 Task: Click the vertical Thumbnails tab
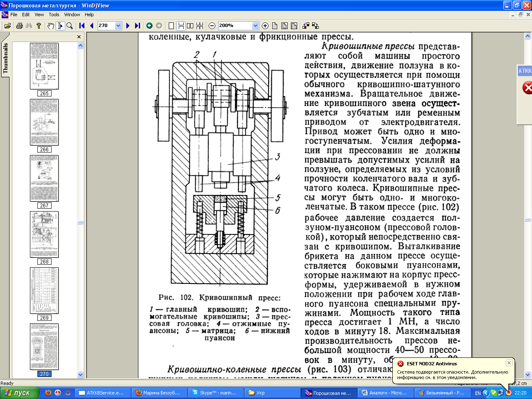[x=5, y=58]
